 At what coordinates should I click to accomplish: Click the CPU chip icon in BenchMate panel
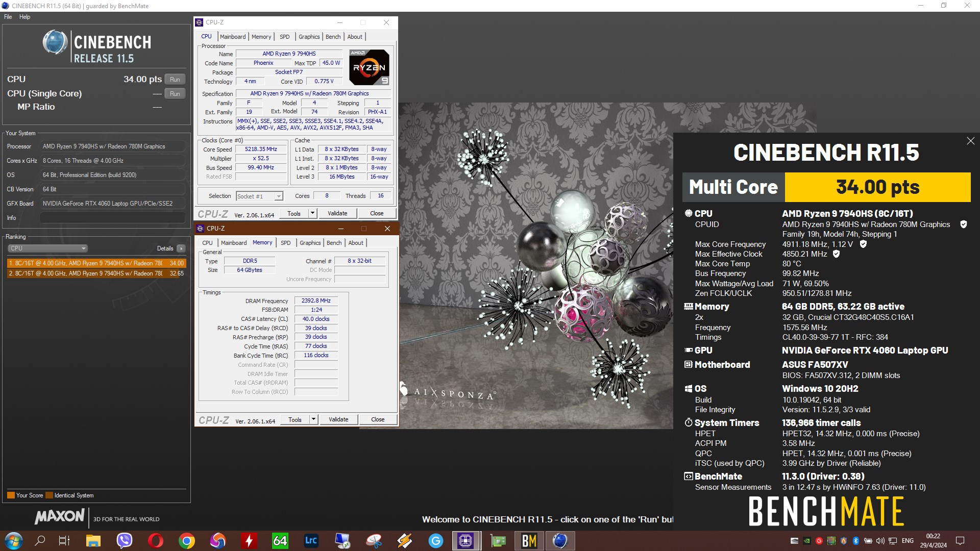(689, 214)
